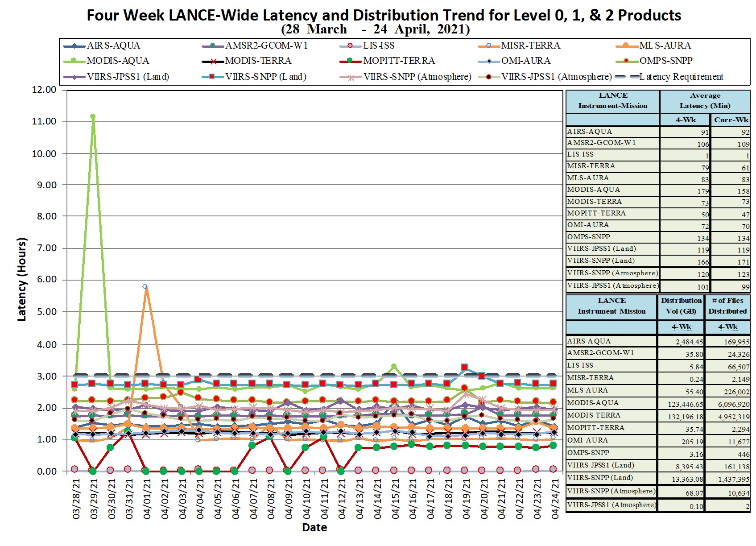Viewport: 756px width, 546px height.
Task: Select the OMPS-SNPP legend entry
Action: pos(654,61)
